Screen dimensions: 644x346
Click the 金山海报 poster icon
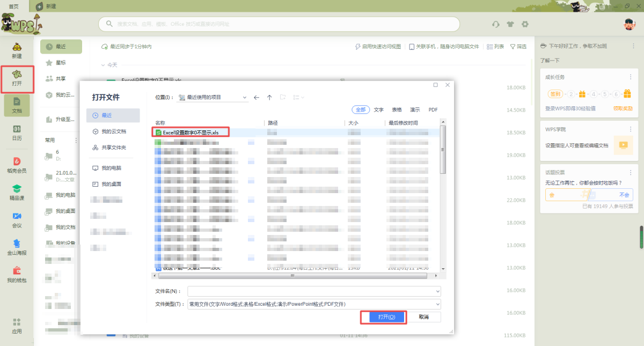pos(17,247)
